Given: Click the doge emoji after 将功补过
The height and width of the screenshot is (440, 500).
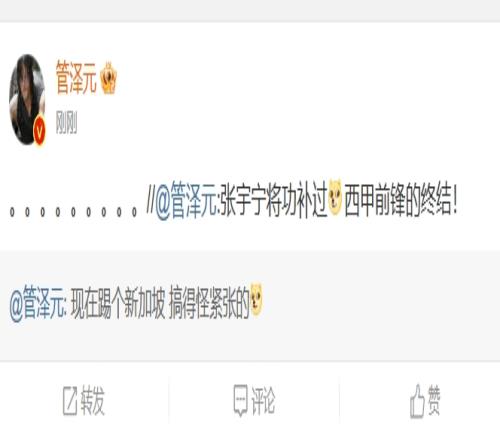Looking at the screenshot, I should [335, 197].
